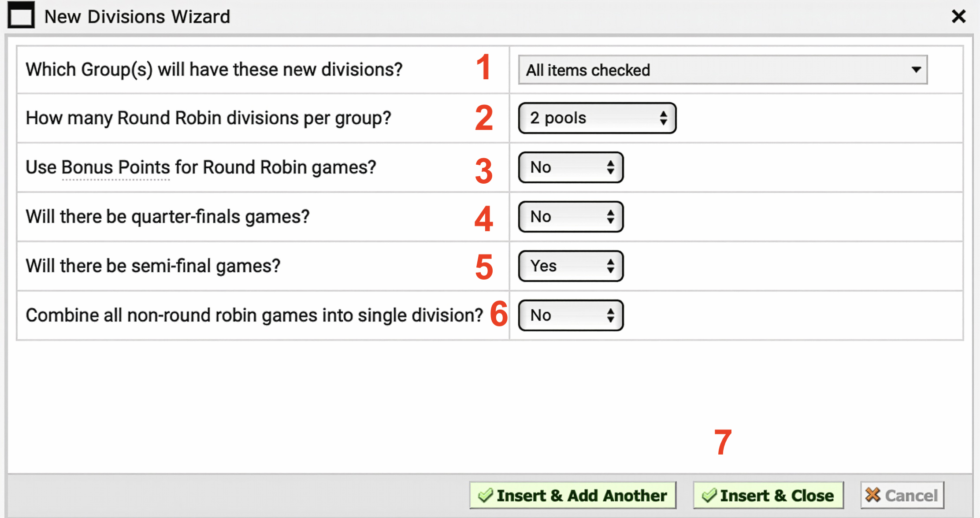980x518 pixels.
Task: Click the Bonus Points underlined help term
Action: click(115, 168)
